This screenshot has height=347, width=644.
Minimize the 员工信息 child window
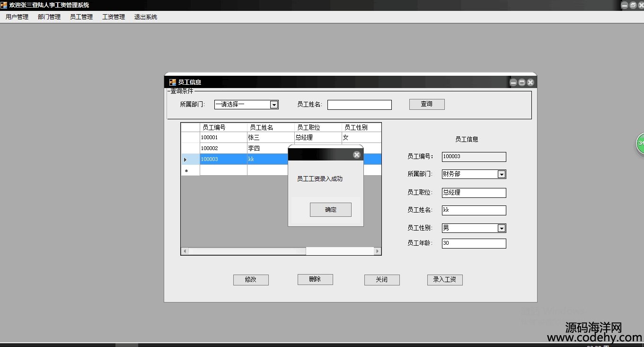513,82
